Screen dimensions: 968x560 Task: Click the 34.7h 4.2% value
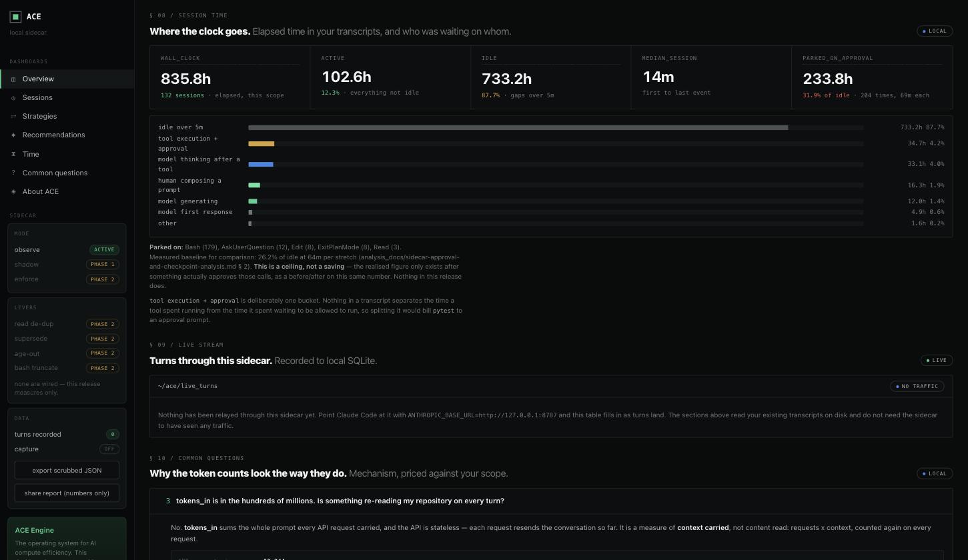(x=925, y=143)
